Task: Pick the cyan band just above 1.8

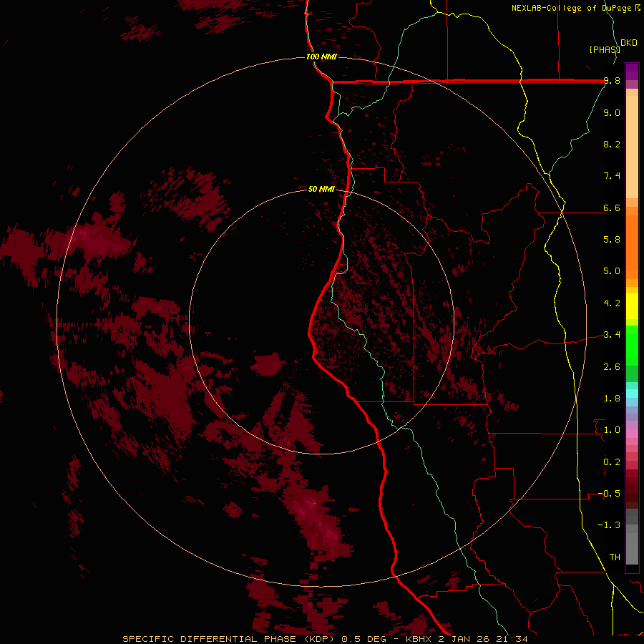Action: (x=632, y=394)
